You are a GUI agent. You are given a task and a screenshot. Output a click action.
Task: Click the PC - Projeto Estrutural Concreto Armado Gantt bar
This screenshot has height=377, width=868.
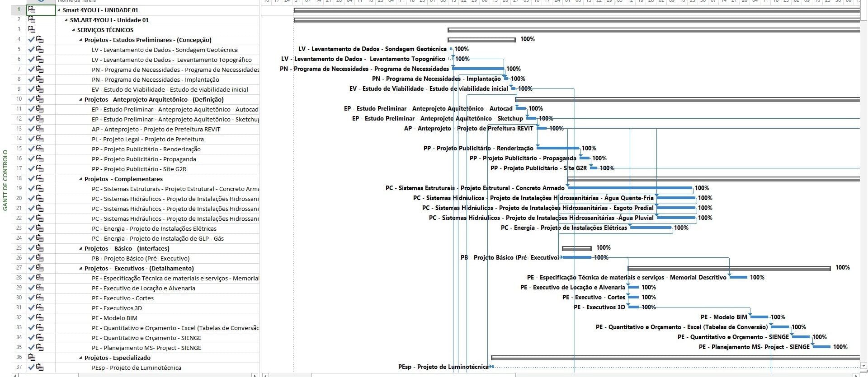pyautogui.click(x=630, y=188)
